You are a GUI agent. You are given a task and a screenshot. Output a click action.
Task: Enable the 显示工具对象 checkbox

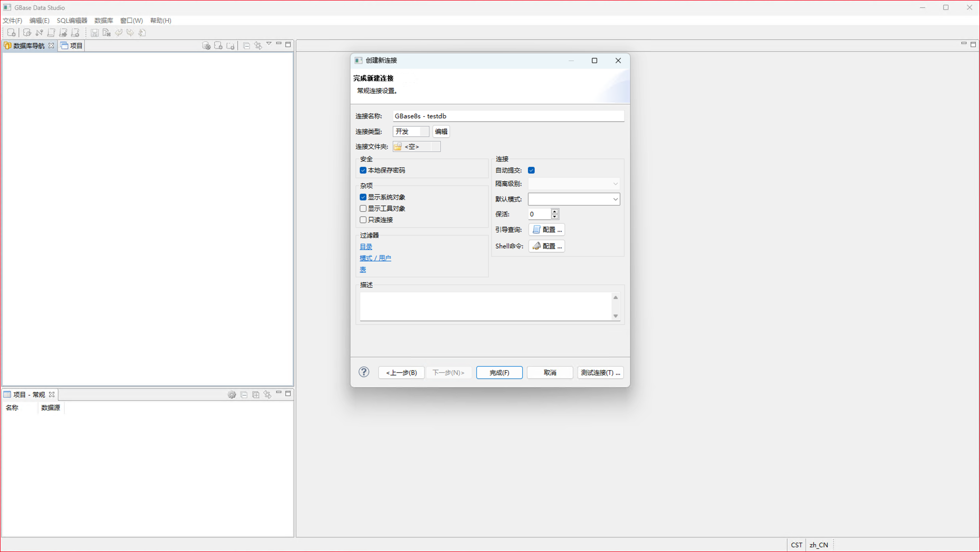tap(363, 209)
